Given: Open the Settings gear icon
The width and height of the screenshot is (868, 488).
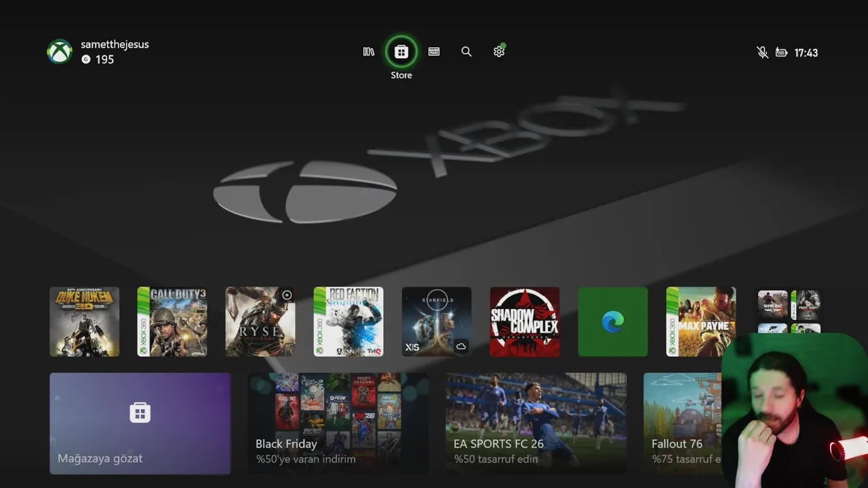Looking at the screenshot, I should (x=499, y=52).
